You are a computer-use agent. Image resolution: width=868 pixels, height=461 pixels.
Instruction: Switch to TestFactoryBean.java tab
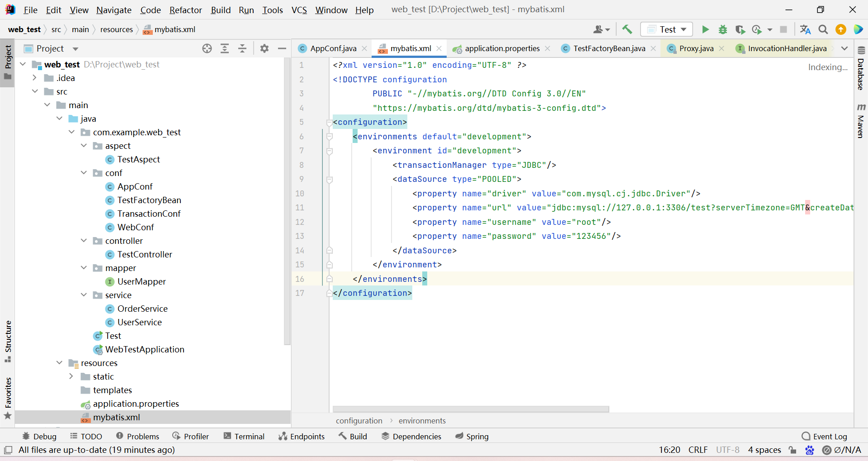pos(609,48)
